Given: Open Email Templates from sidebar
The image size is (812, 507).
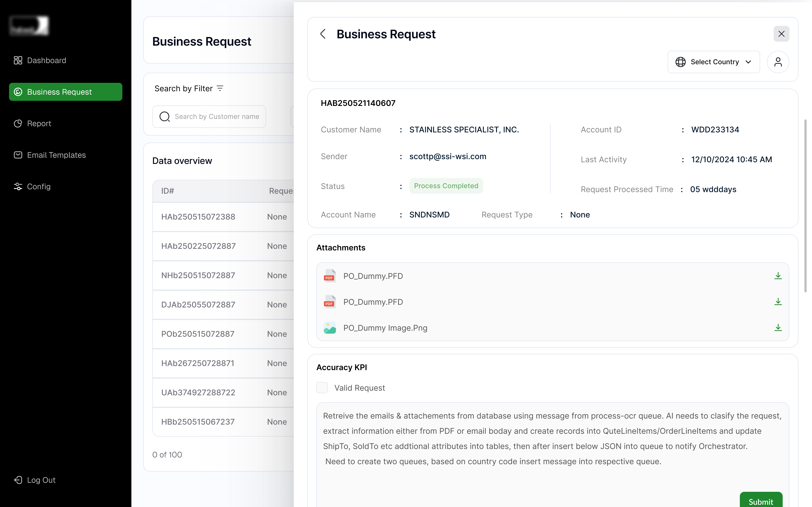Looking at the screenshot, I should click(x=56, y=155).
